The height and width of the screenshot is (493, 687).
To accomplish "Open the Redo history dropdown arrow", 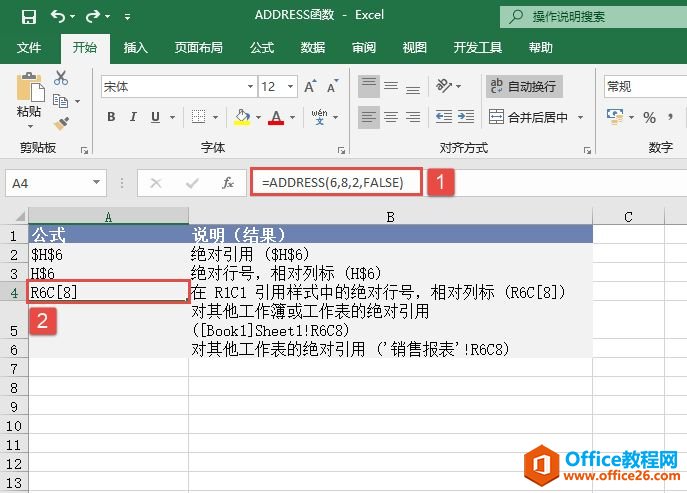I will (x=107, y=17).
